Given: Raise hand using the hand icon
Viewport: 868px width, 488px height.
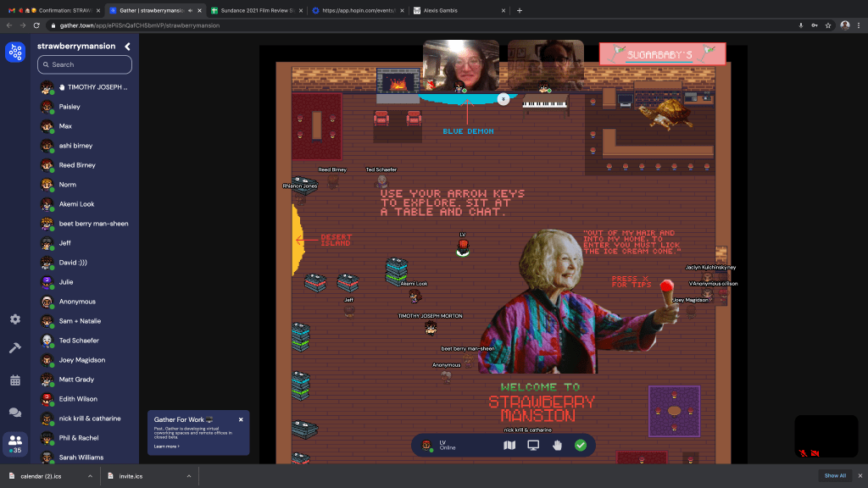Looking at the screenshot, I should (558, 445).
